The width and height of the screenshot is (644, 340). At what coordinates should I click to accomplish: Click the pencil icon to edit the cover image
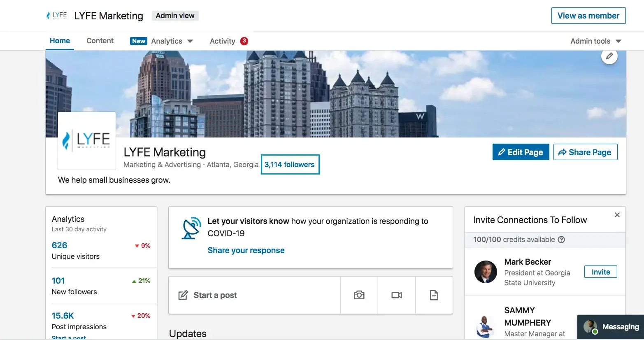(609, 56)
